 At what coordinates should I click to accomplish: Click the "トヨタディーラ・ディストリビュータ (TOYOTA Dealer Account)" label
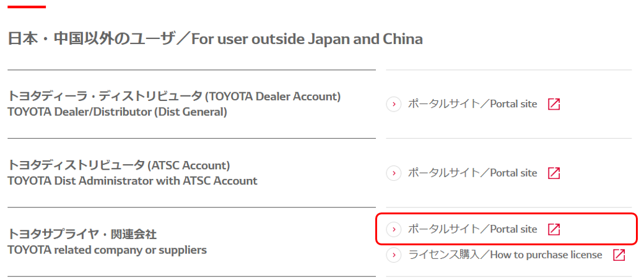click(x=174, y=97)
